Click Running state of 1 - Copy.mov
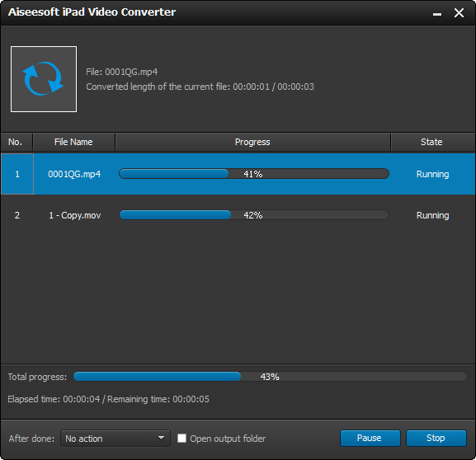 coord(432,215)
